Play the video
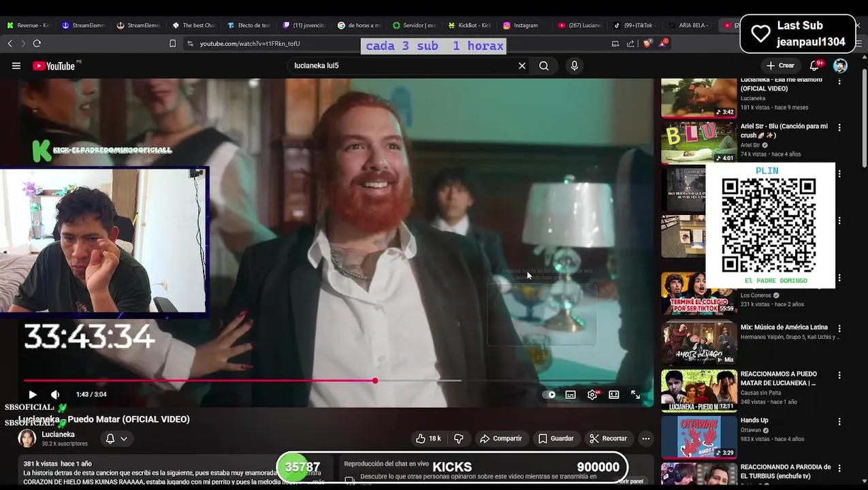This screenshot has height=490, width=868. pos(33,395)
